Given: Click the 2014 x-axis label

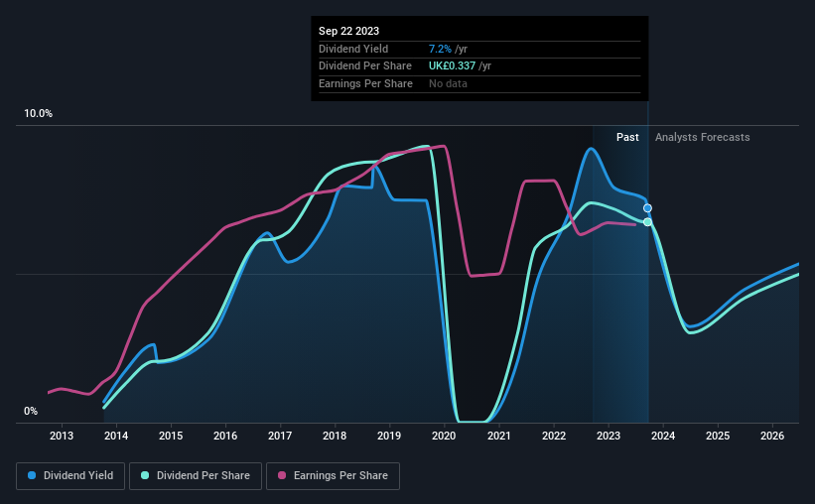Looking at the screenshot, I should pos(116,436).
